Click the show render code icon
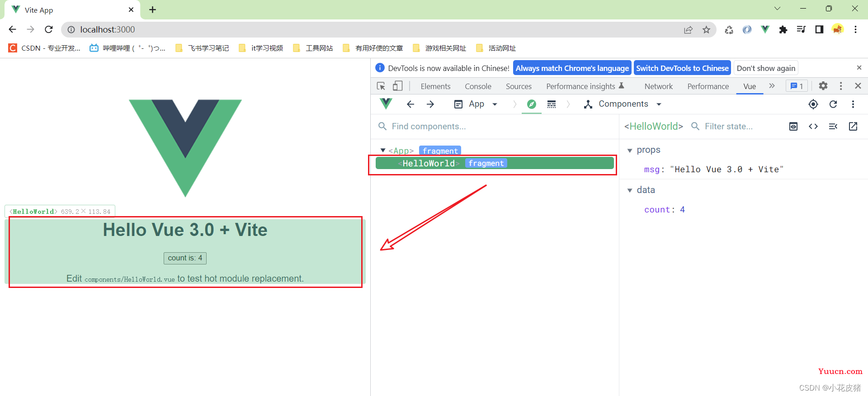 (833, 127)
